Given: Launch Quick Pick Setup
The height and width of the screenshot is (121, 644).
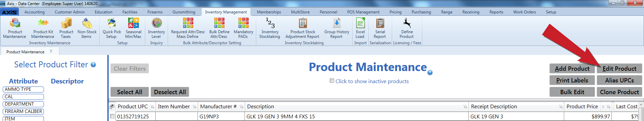Looking at the screenshot, I should pyautogui.click(x=112, y=28).
